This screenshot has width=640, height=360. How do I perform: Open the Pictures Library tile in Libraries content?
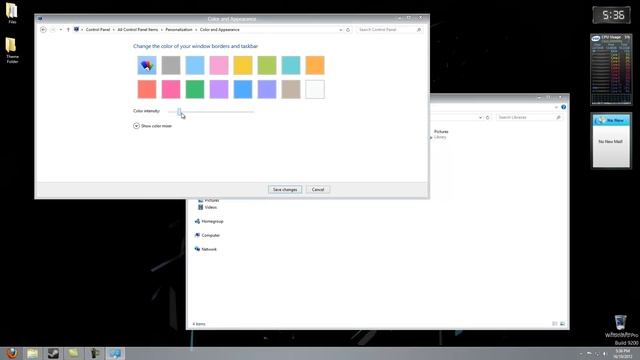440,134
